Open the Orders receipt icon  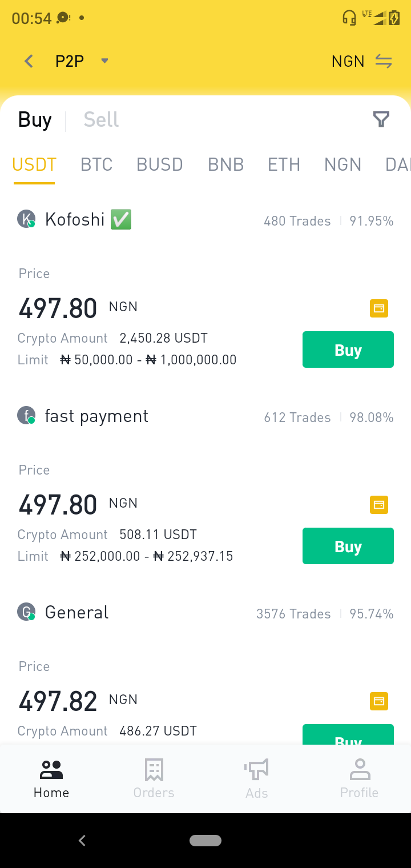point(154,770)
